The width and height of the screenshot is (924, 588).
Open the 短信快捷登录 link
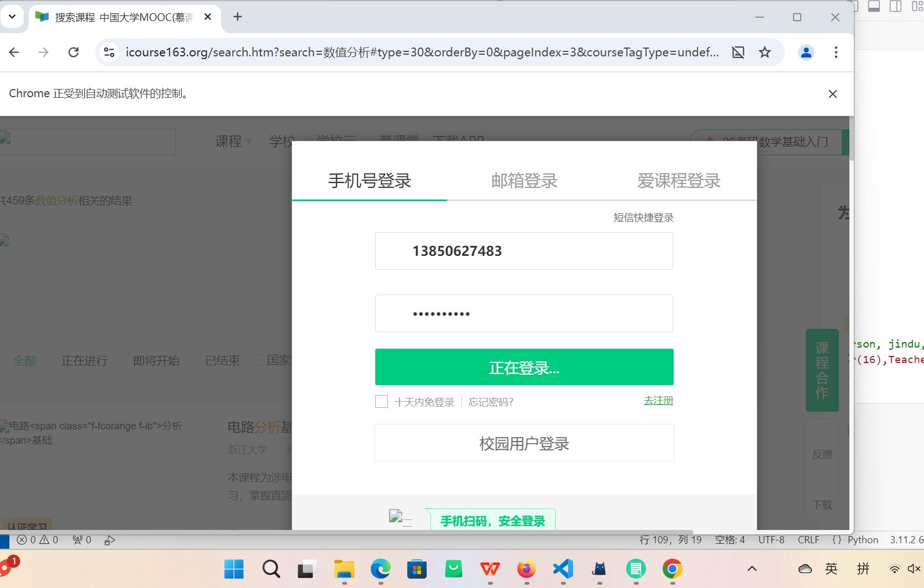coord(643,218)
